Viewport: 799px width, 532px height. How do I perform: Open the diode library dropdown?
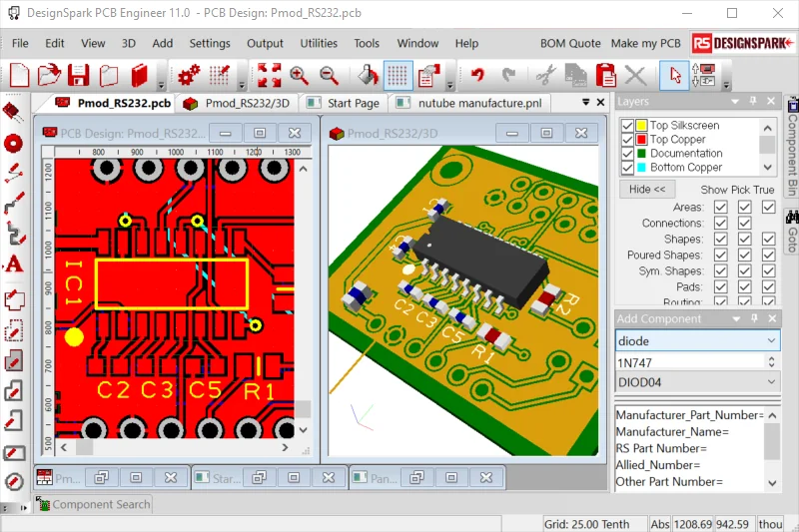tap(771, 340)
